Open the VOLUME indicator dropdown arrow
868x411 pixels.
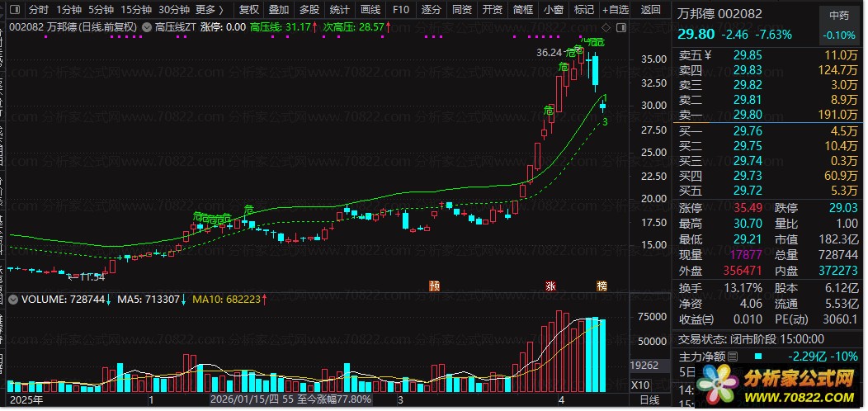coord(14,300)
